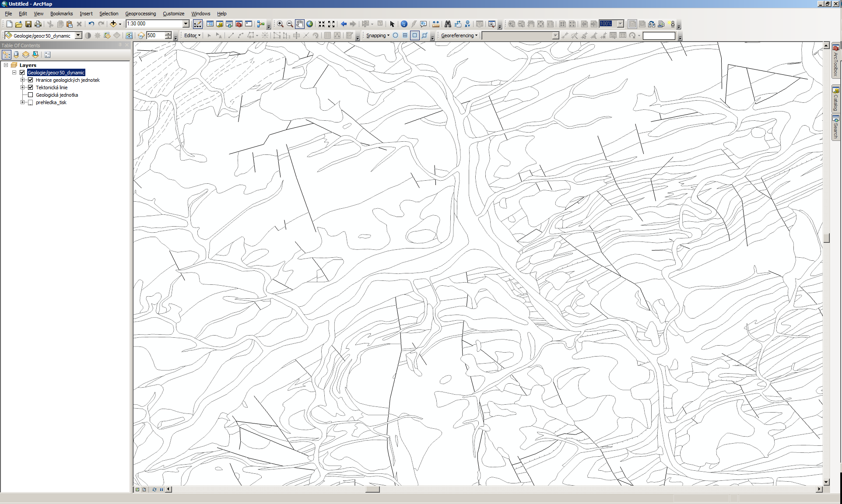Open the Find binoculars tool
Screen dimensions: 842x504
point(448,24)
